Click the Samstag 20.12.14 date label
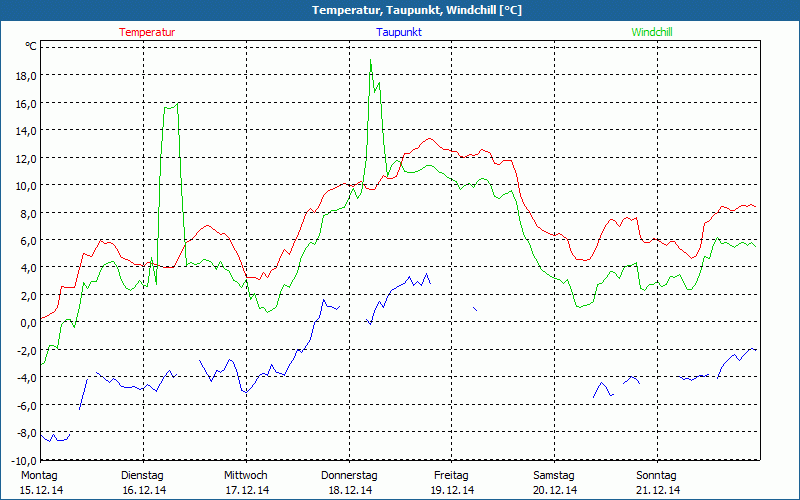800x500 pixels. tap(554, 482)
